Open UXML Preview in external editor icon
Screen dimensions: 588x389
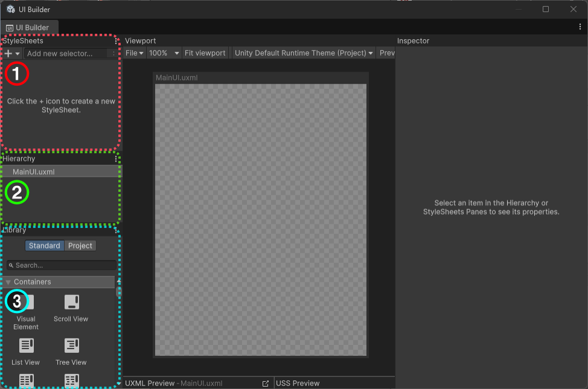coord(265,384)
